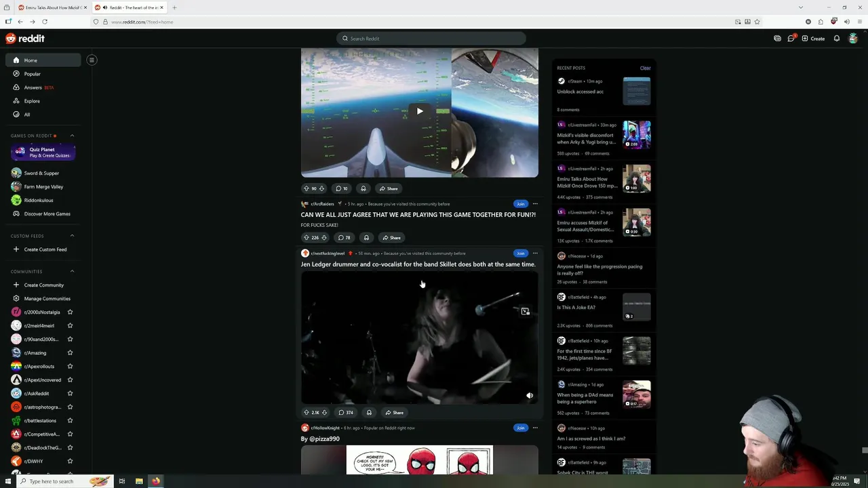
Task: Open the Popular feed in the sidebar
Action: (43, 74)
